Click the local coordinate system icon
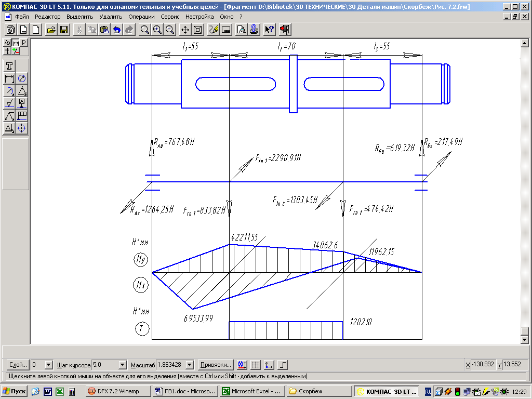 [269, 365]
